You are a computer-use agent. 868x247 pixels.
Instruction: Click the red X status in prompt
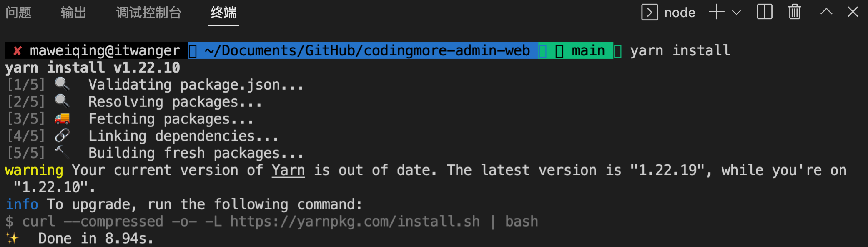pos(17,51)
